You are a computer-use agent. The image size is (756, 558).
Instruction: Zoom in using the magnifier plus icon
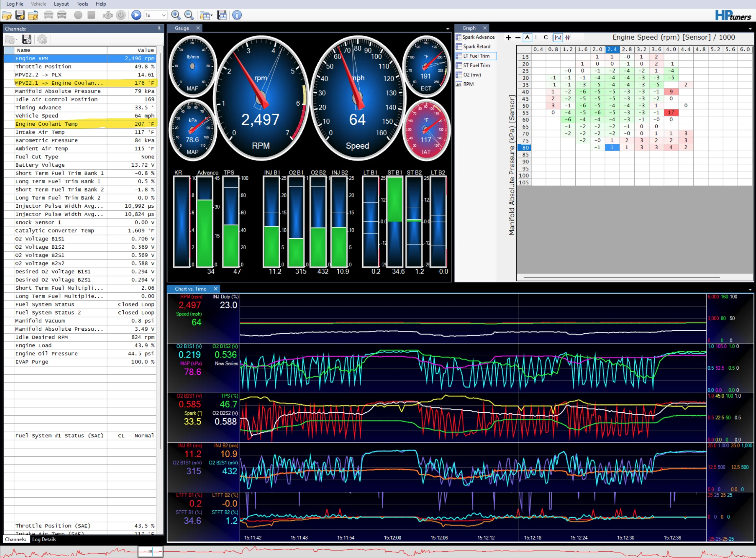(x=176, y=15)
